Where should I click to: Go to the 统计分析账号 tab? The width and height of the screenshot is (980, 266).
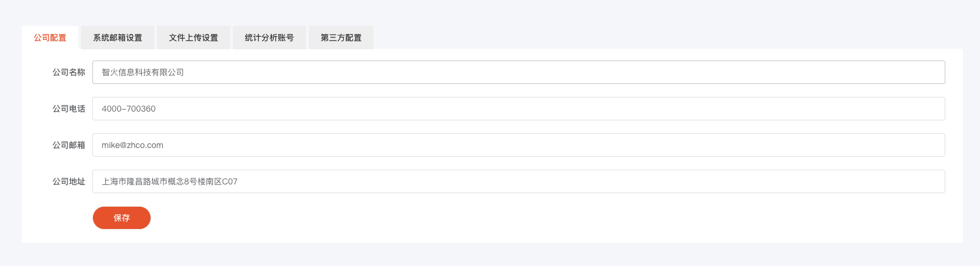click(x=269, y=38)
